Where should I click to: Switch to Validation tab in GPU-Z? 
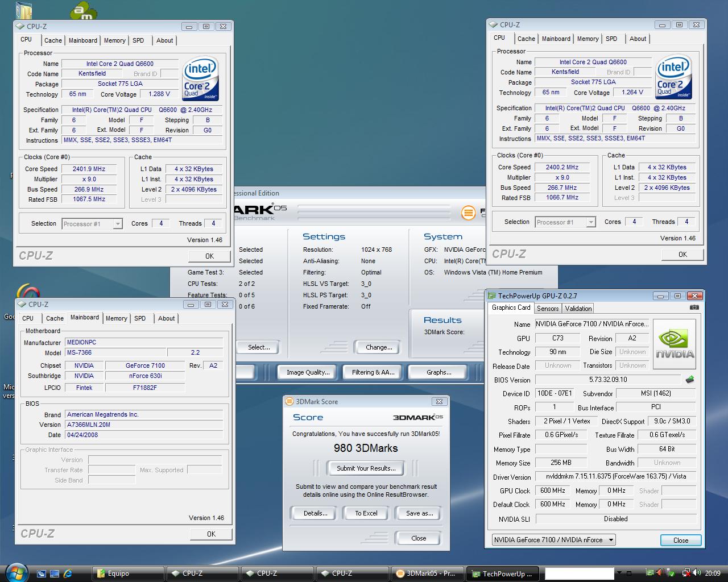click(x=578, y=308)
